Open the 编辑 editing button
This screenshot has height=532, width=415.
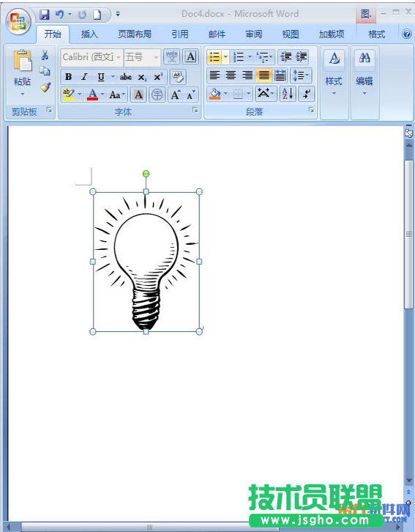click(364, 72)
